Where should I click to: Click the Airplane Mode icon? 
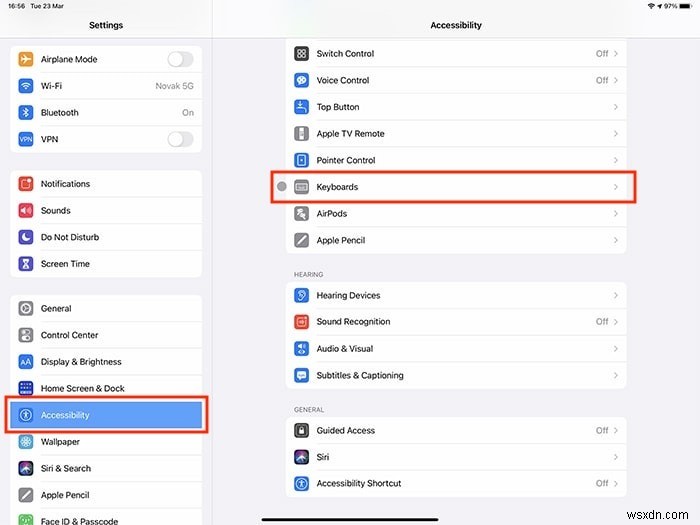pyautogui.click(x=26, y=59)
